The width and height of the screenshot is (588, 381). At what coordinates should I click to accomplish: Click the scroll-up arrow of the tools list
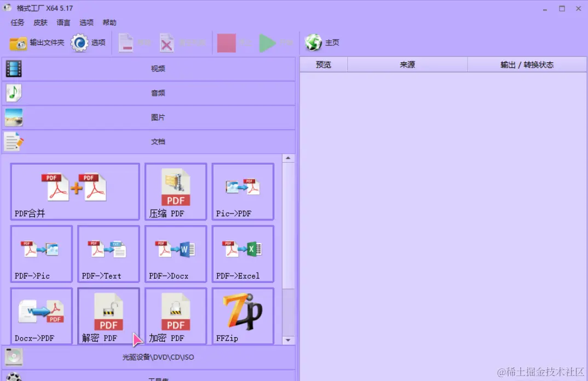click(288, 158)
